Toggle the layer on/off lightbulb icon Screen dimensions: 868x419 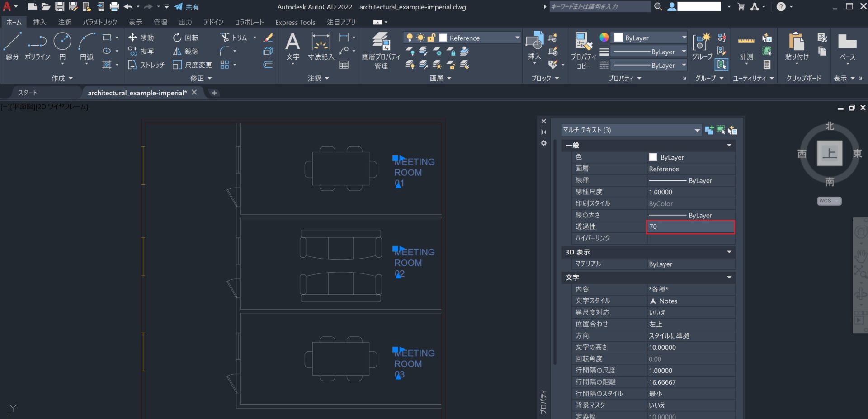410,38
